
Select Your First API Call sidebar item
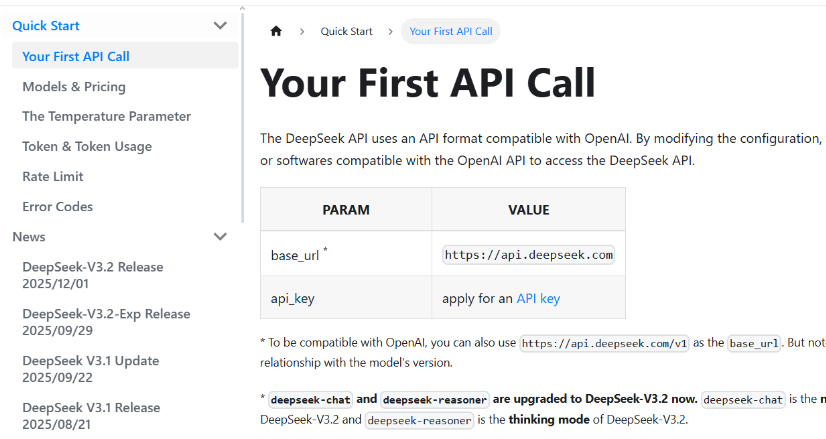[76, 56]
